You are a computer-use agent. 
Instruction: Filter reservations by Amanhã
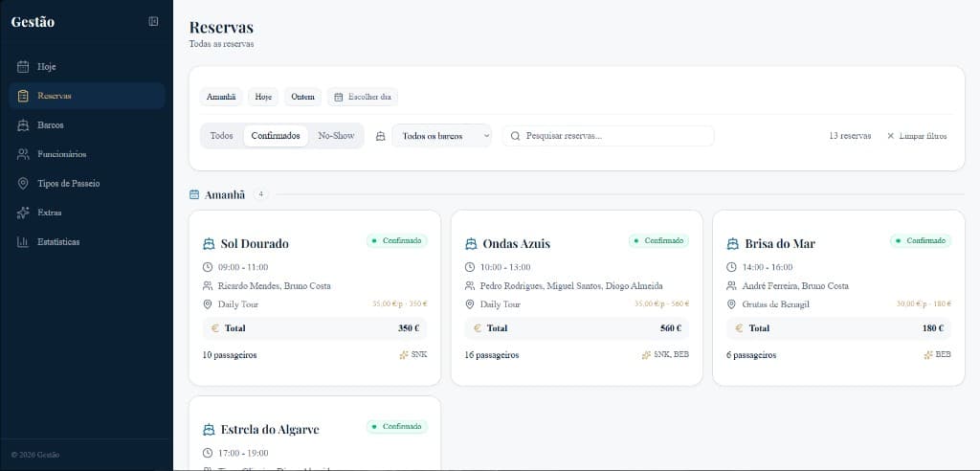221,97
